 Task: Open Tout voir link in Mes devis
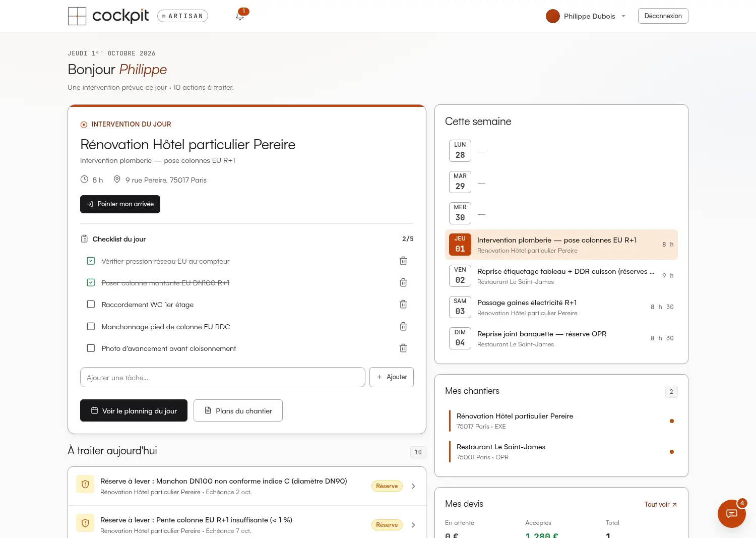[x=661, y=504]
